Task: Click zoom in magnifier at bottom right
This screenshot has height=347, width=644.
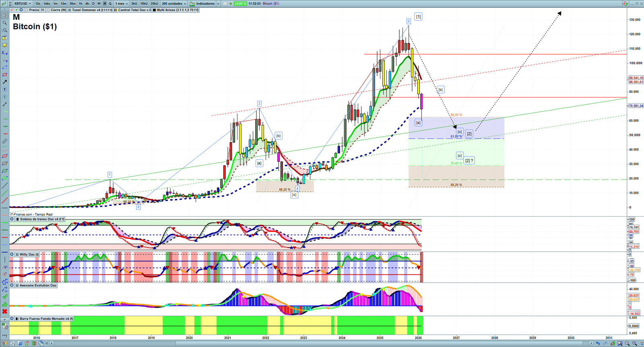Action: coord(635,343)
